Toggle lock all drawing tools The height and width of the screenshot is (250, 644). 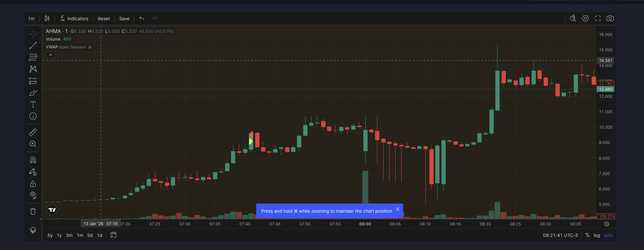(x=33, y=184)
